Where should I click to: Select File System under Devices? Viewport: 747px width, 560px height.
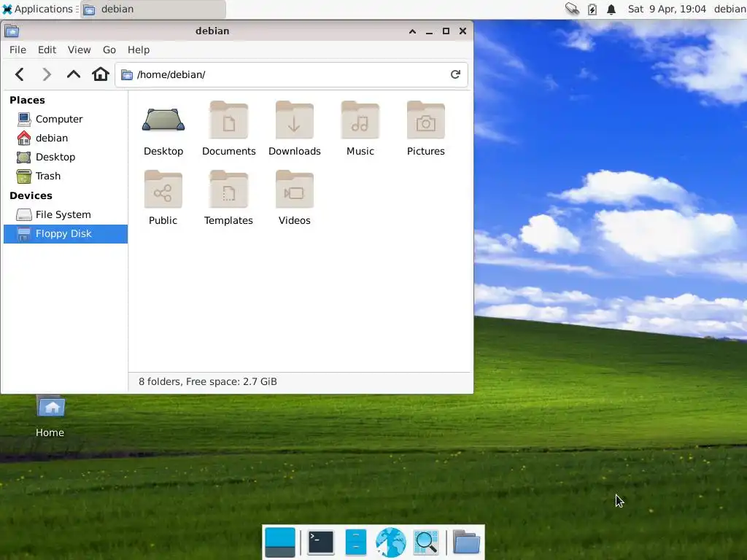(65, 215)
